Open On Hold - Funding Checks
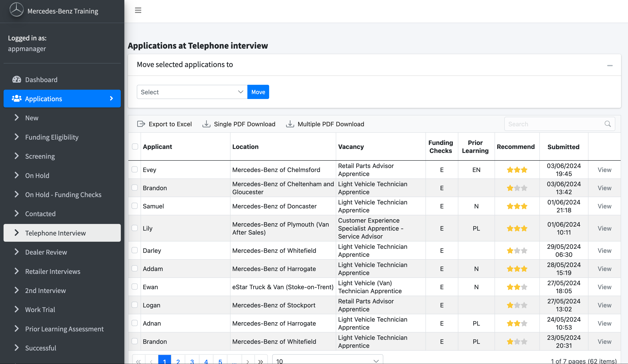The width and height of the screenshot is (628, 364). tap(62, 195)
